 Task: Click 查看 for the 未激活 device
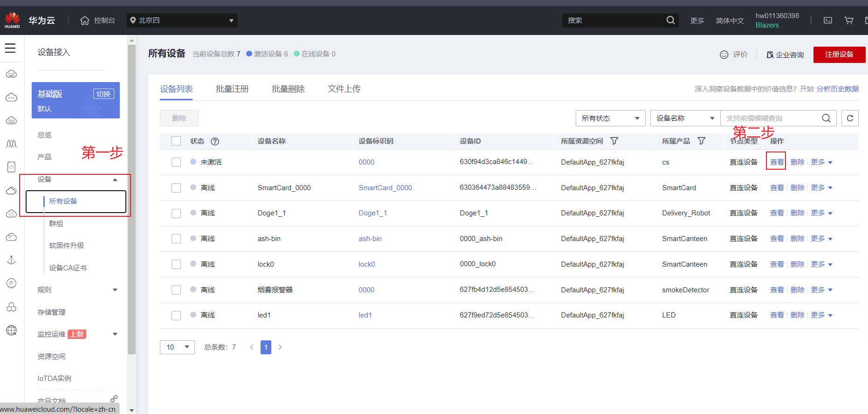point(777,162)
